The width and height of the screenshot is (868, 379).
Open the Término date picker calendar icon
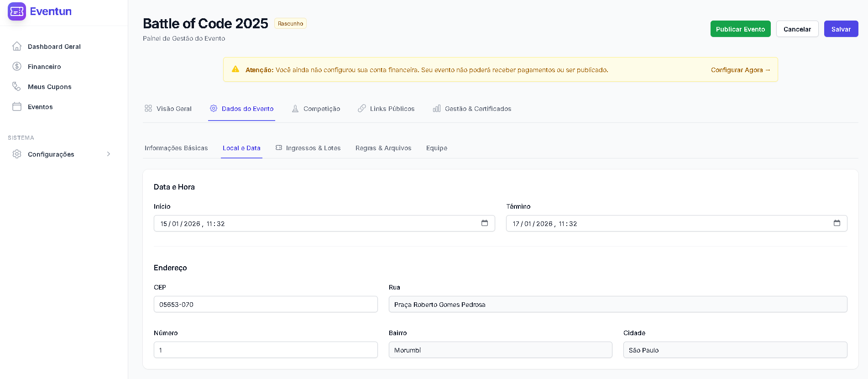click(x=837, y=223)
